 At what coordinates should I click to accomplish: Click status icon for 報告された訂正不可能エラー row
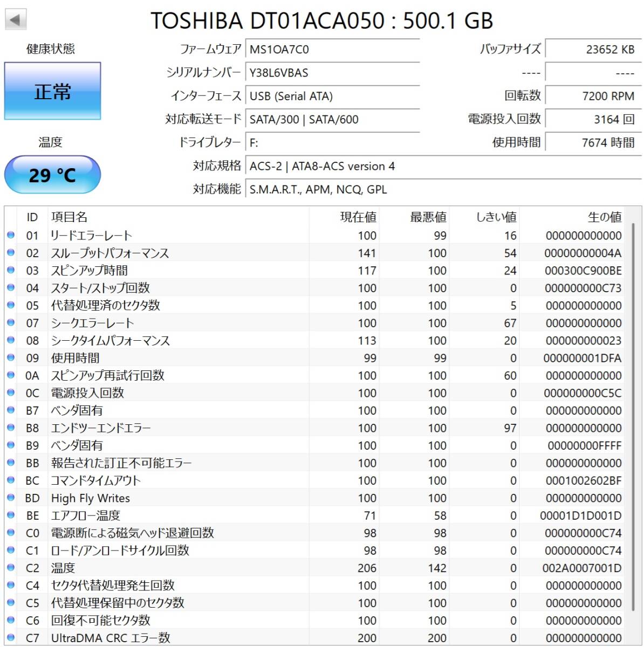[x=10, y=463]
